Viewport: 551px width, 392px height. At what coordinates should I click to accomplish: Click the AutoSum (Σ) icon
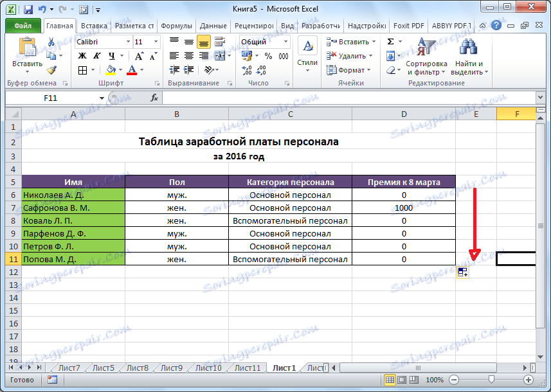[390, 40]
